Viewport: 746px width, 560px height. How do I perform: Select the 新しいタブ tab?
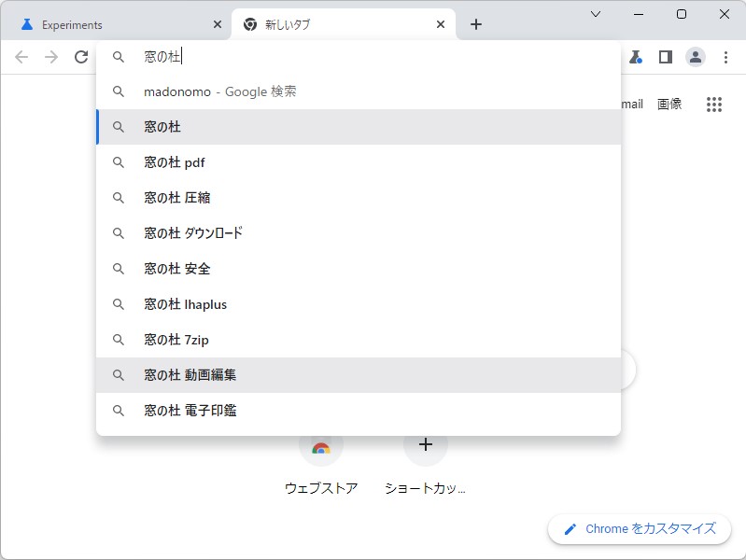click(344, 24)
